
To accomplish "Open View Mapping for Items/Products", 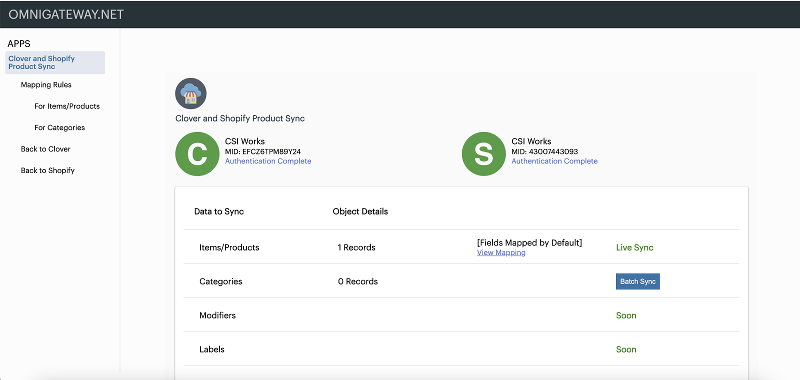I will (501, 252).
